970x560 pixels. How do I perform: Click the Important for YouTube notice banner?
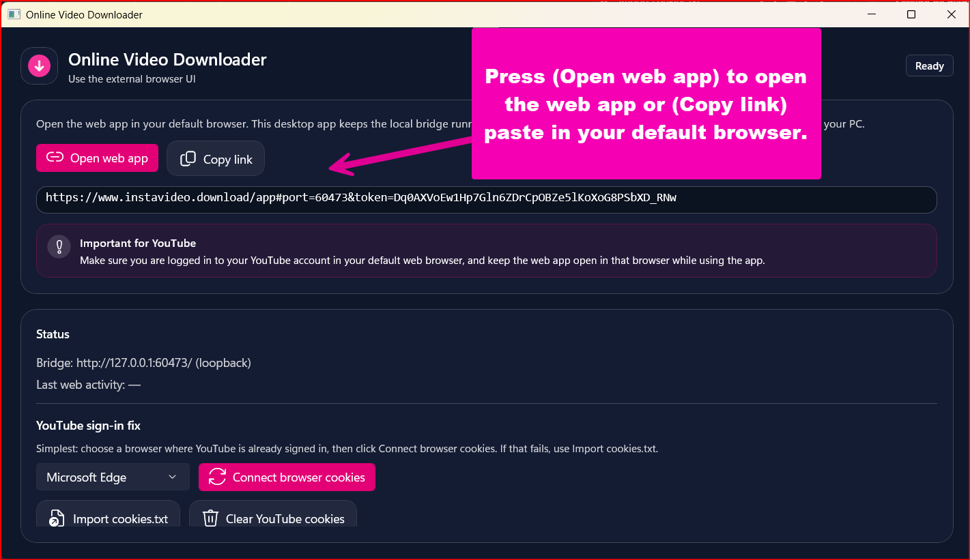(485, 251)
